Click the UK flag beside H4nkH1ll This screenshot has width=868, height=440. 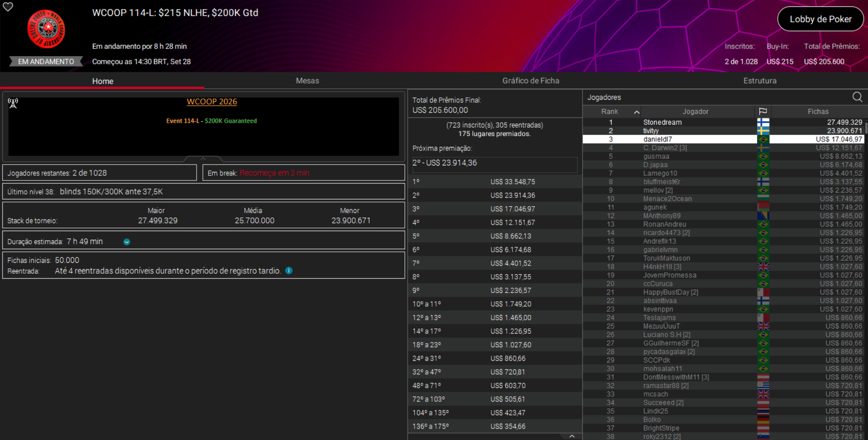tap(763, 267)
